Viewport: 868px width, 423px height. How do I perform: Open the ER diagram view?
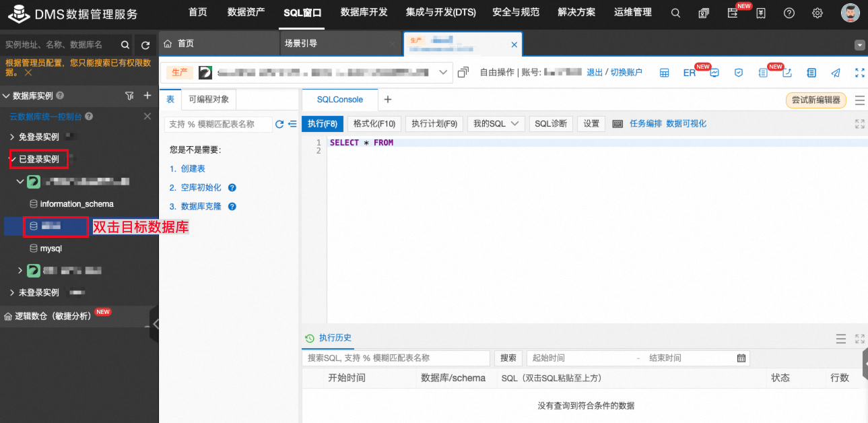[688, 73]
